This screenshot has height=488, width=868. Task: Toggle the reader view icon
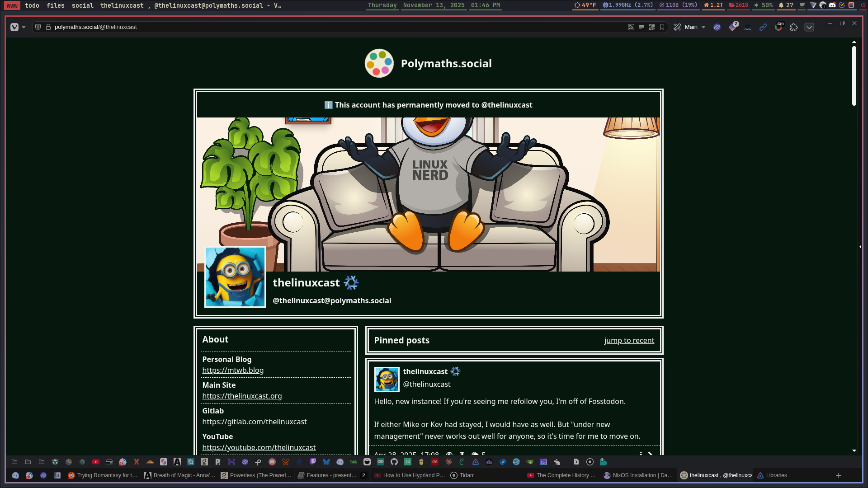[641, 27]
